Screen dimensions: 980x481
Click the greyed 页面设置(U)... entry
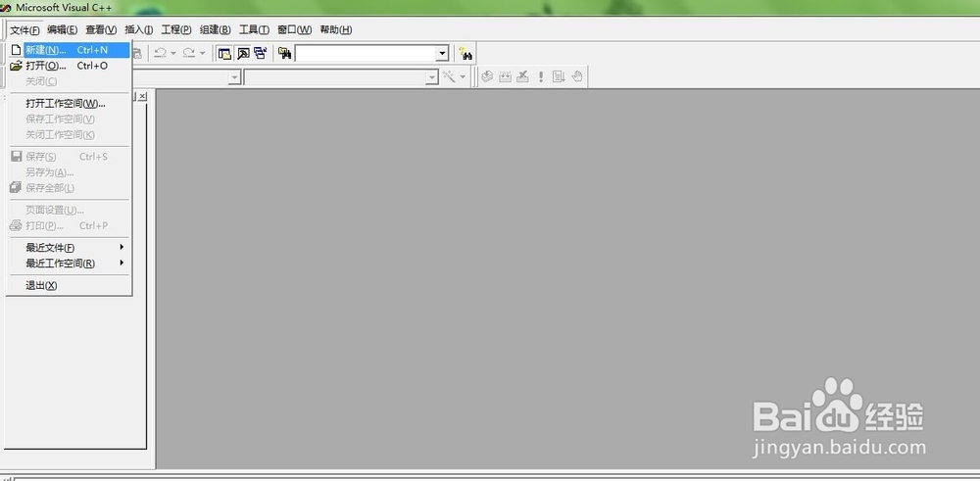point(69,210)
